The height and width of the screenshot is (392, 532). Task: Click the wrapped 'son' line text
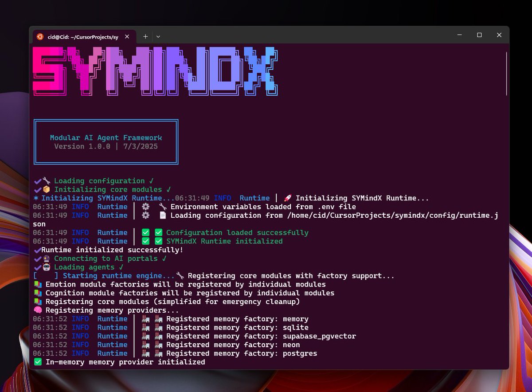(39, 224)
